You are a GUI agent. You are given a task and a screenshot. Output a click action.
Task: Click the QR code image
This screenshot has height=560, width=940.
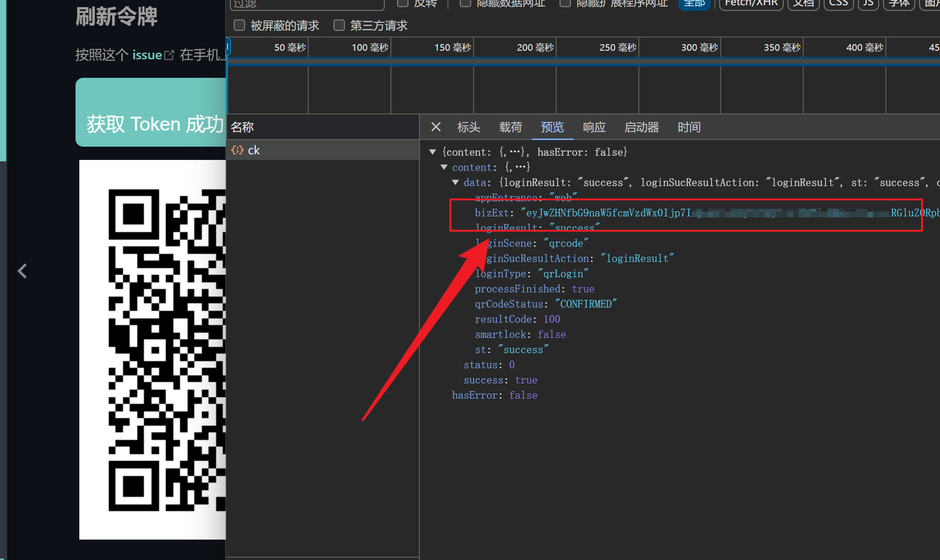[152, 350]
